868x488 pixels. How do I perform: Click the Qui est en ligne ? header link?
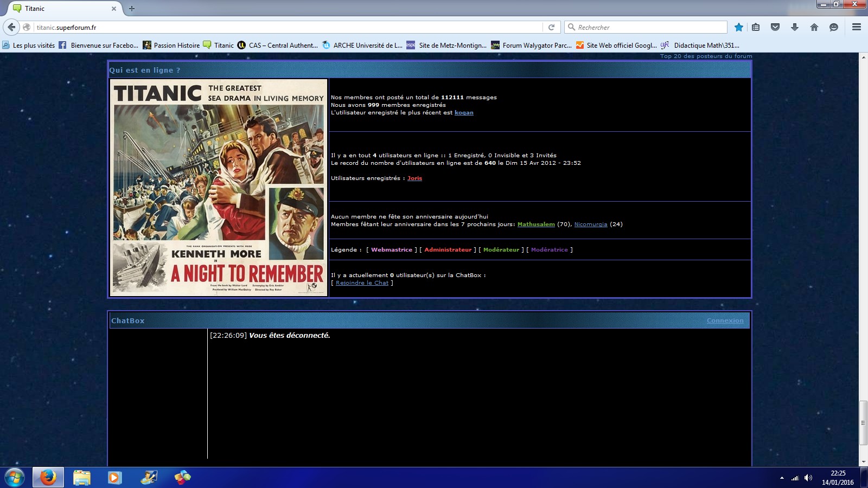(x=145, y=70)
